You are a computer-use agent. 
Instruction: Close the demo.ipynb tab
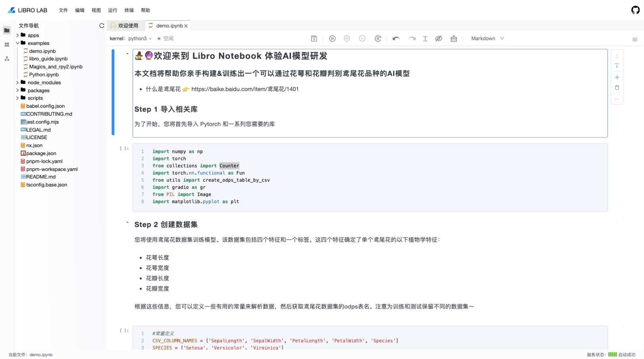[x=186, y=26]
